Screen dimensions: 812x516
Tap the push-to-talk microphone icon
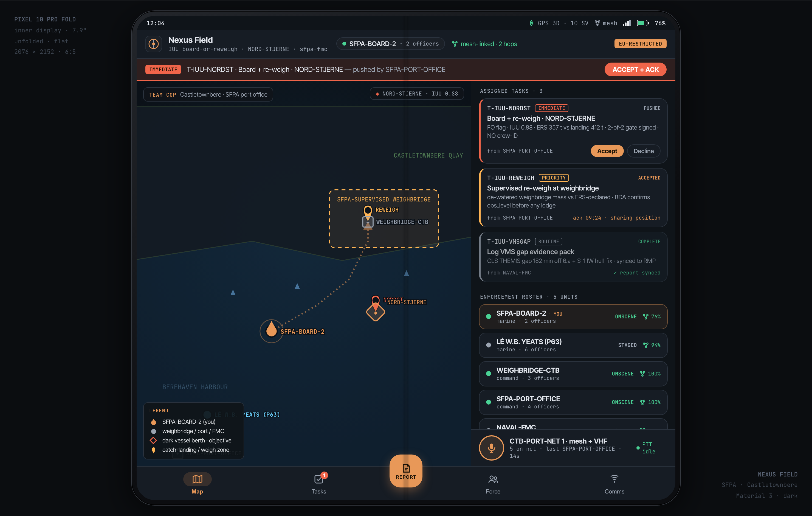491,448
